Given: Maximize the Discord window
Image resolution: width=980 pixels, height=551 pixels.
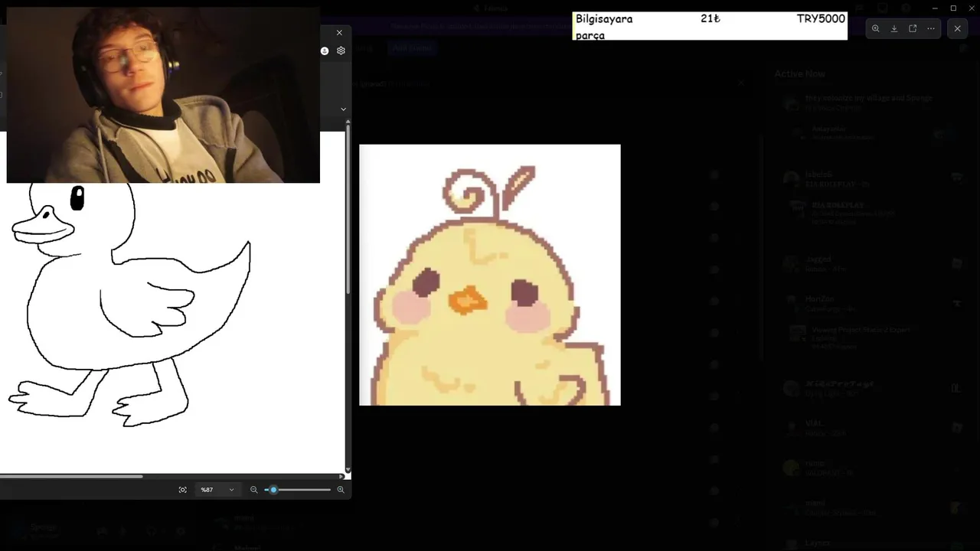Looking at the screenshot, I should tap(953, 8).
